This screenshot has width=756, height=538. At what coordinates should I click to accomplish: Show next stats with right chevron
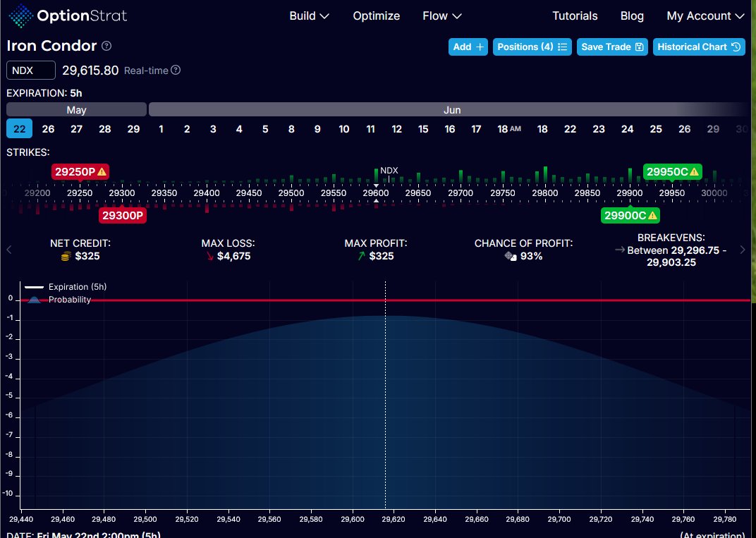pyautogui.click(x=743, y=250)
